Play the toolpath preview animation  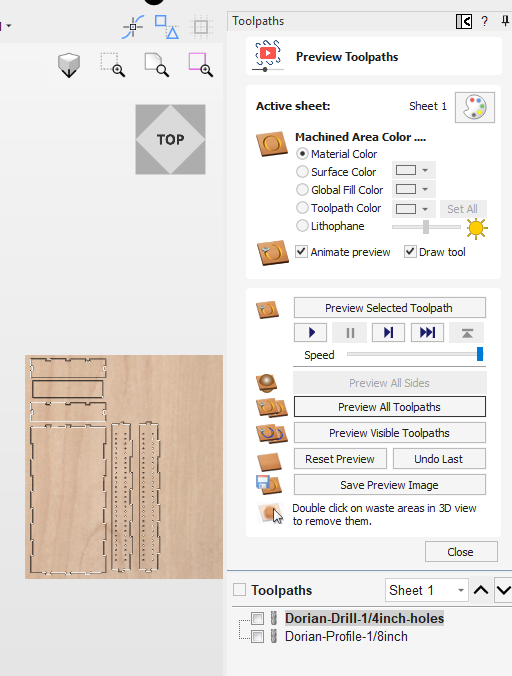pyautogui.click(x=311, y=332)
